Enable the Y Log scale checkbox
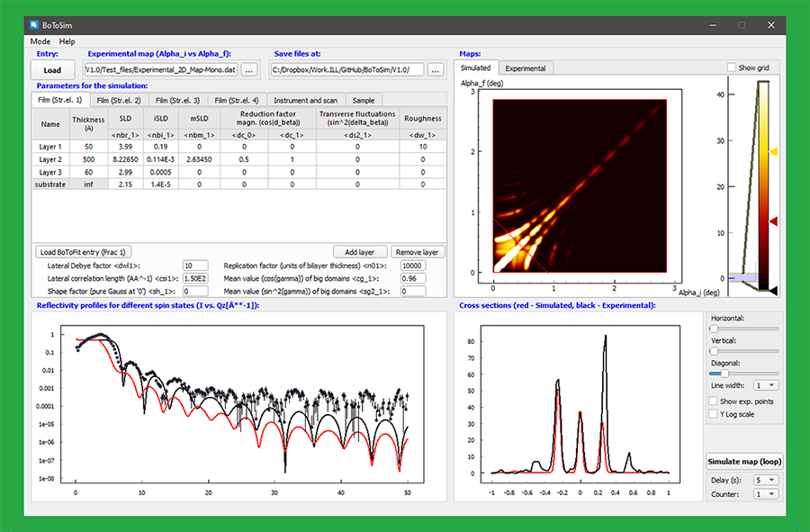This screenshot has height=532, width=810. click(x=714, y=414)
